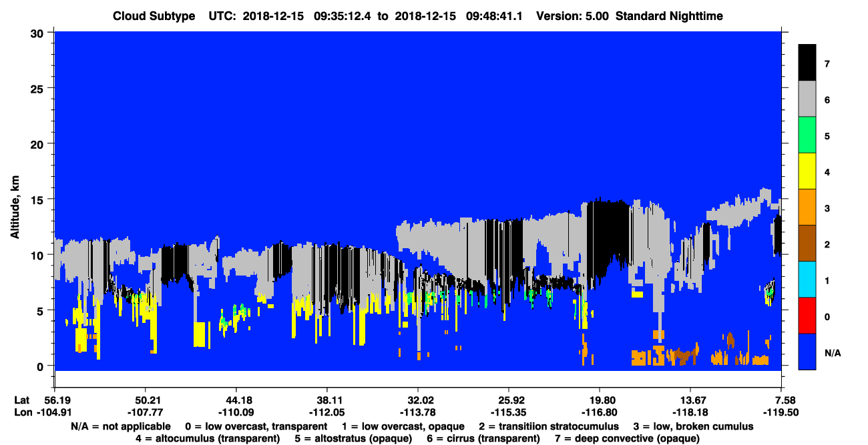
Task: Click latitude value 44.18
Action: [x=236, y=400]
